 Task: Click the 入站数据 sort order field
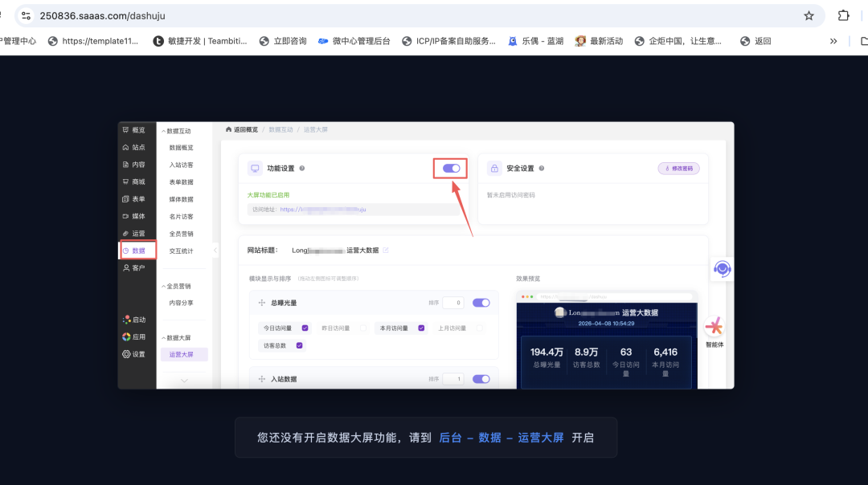[x=452, y=379]
